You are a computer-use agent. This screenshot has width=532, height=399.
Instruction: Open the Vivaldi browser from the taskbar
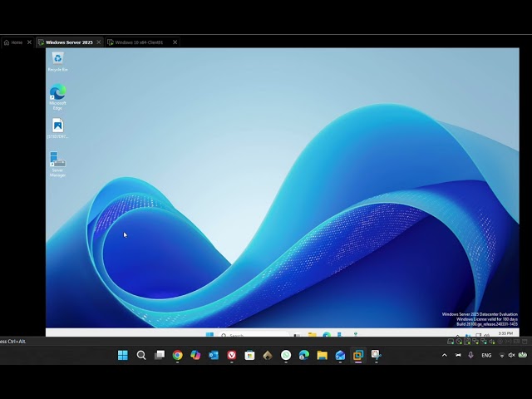232,355
